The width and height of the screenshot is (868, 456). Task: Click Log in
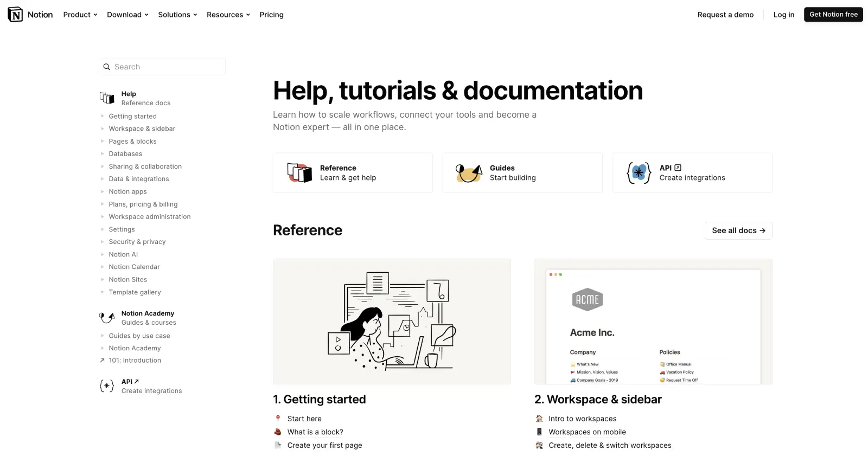pos(783,15)
